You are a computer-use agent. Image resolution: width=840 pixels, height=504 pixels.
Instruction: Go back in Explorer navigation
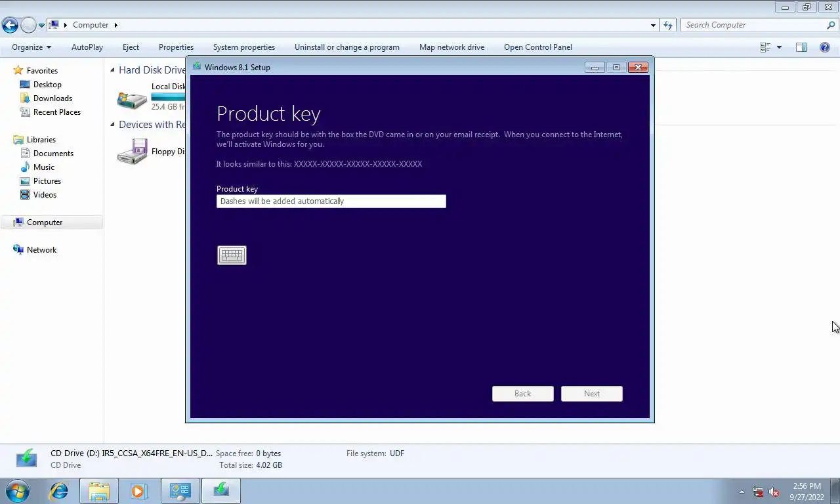[x=10, y=26]
